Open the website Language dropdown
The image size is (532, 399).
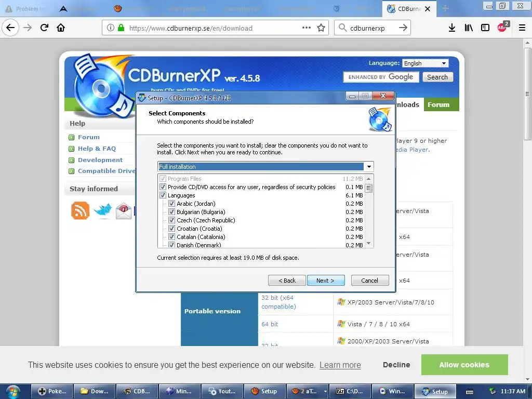pos(425,63)
